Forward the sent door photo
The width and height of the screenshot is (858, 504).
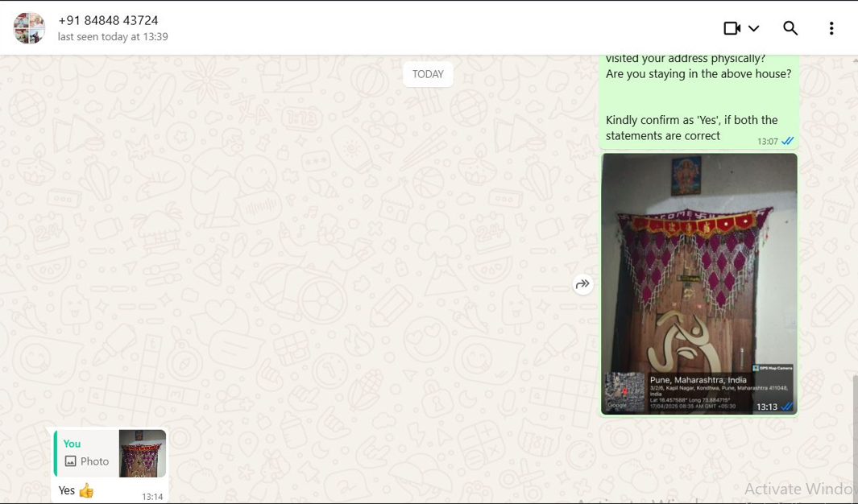(x=582, y=283)
